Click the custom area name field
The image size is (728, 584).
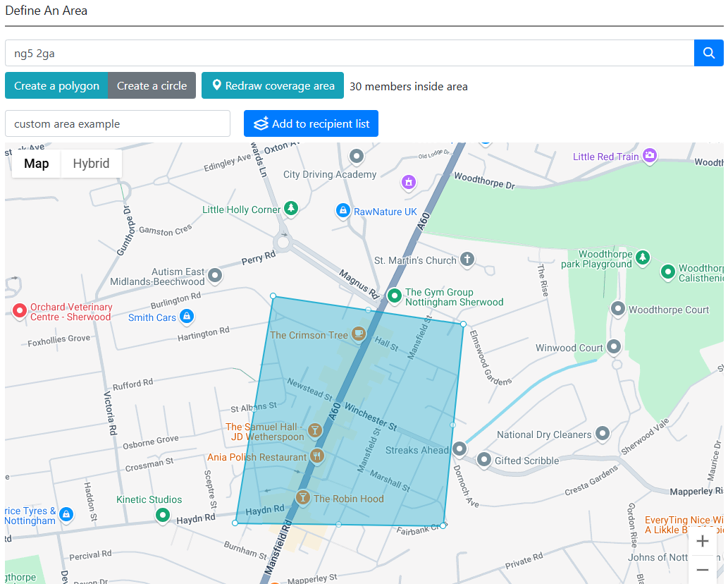point(118,123)
